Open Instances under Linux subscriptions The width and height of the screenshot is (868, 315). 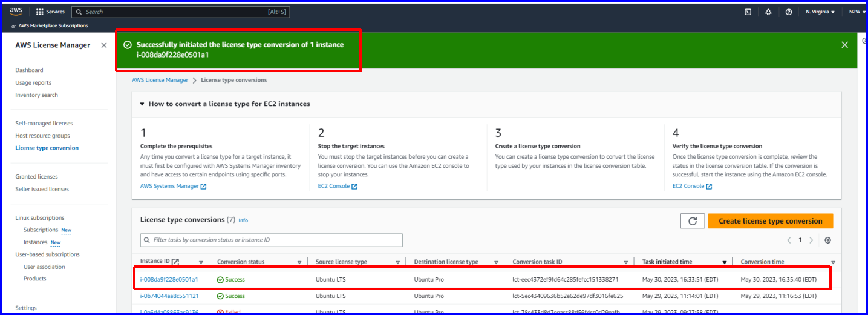click(36, 242)
